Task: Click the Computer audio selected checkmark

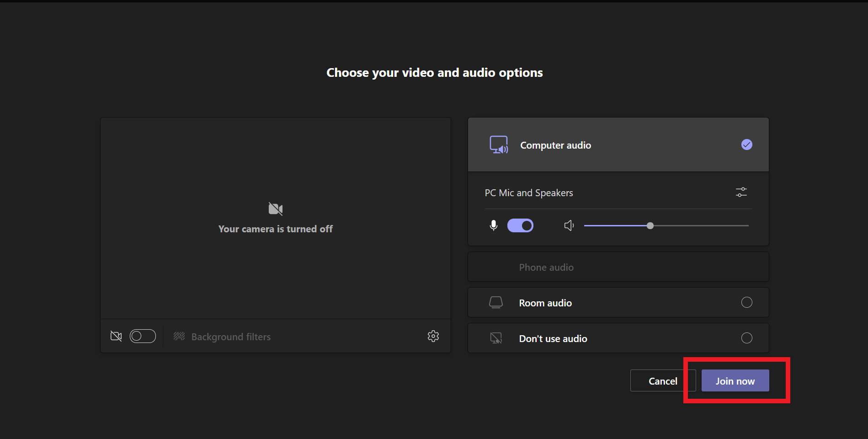Action: pos(747,145)
